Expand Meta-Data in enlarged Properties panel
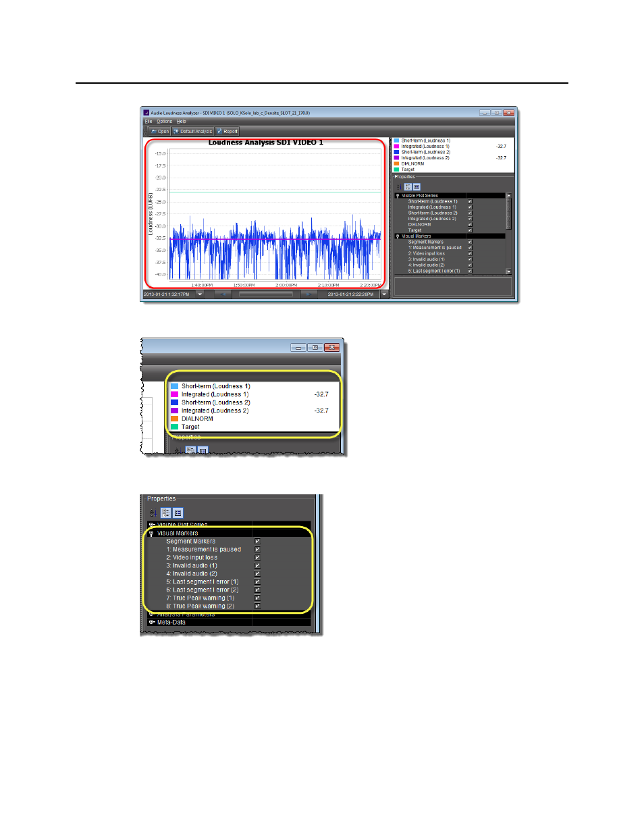The height and width of the screenshot is (834, 644). click(x=152, y=622)
